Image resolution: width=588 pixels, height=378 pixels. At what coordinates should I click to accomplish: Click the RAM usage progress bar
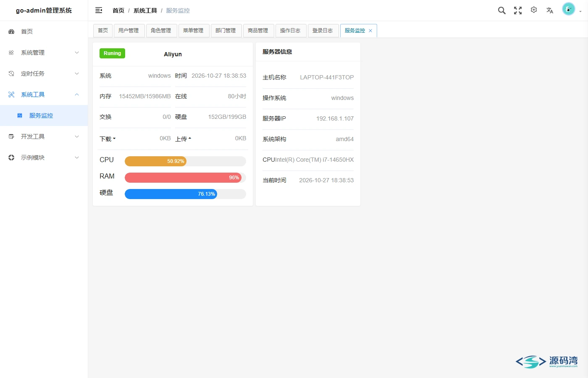pyautogui.click(x=185, y=178)
